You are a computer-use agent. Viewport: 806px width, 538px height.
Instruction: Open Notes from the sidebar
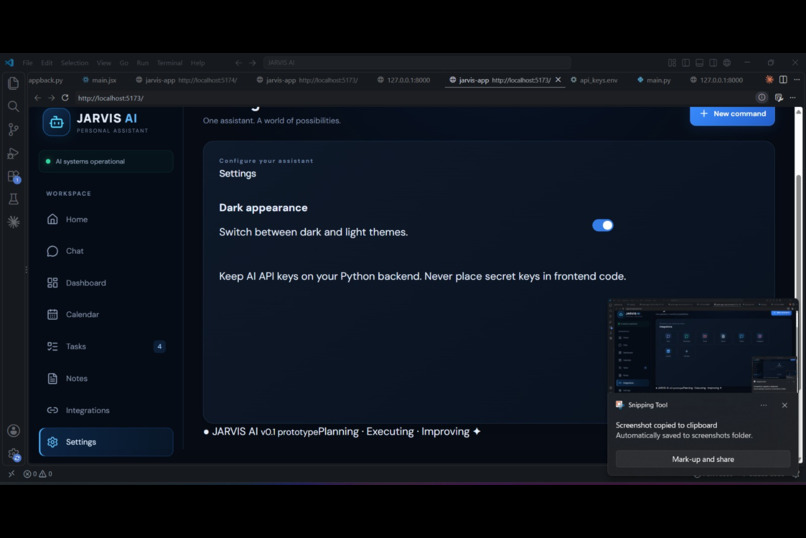(x=106, y=378)
